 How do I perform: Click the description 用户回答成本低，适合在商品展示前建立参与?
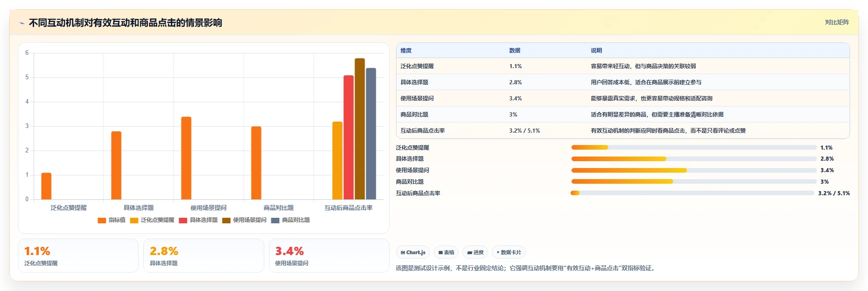pyautogui.click(x=646, y=82)
